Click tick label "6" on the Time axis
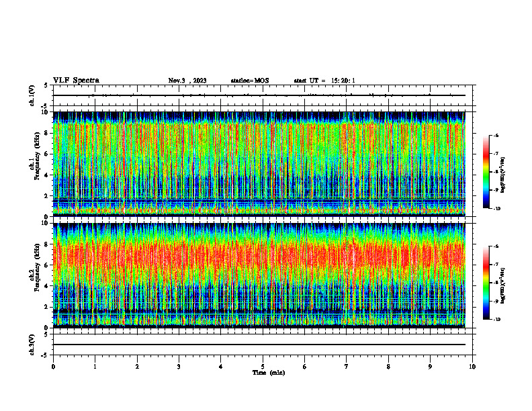 click(x=305, y=367)
